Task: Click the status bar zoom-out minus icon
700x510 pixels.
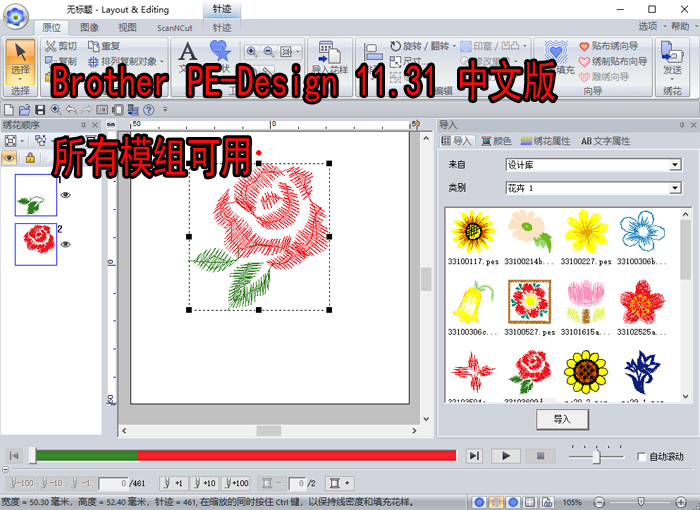Action: [x=600, y=502]
